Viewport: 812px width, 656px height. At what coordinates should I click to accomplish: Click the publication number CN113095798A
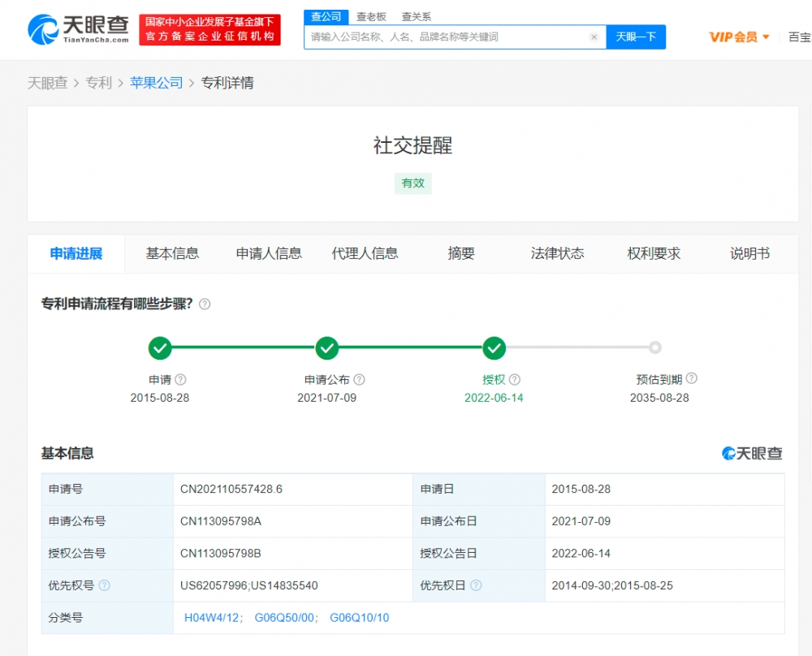click(x=221, y=521)
